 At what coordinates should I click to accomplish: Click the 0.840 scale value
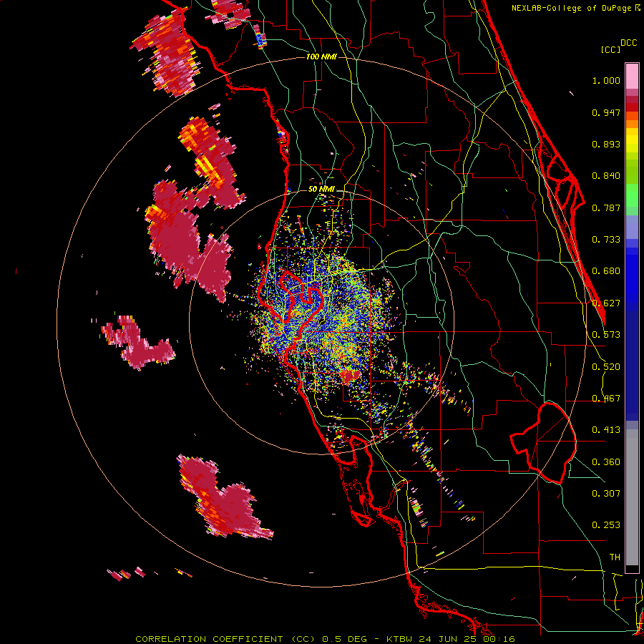coord(606,176)
